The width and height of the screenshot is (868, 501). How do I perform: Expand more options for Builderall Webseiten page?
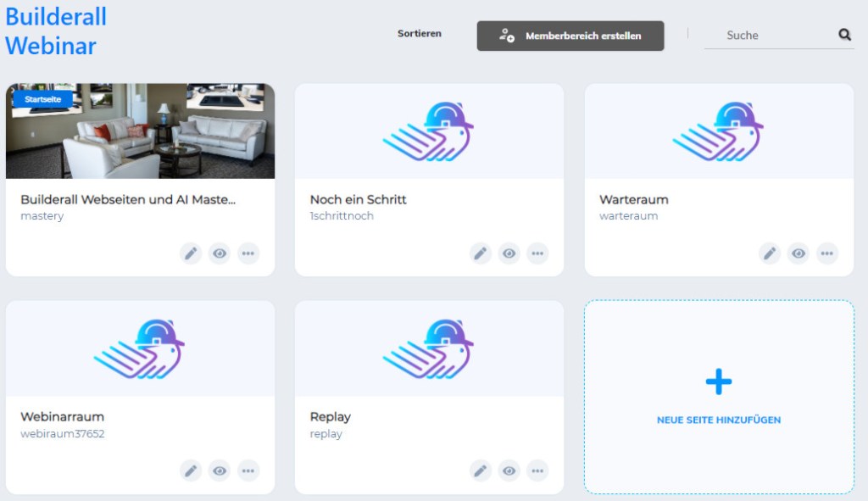point(248,253)
